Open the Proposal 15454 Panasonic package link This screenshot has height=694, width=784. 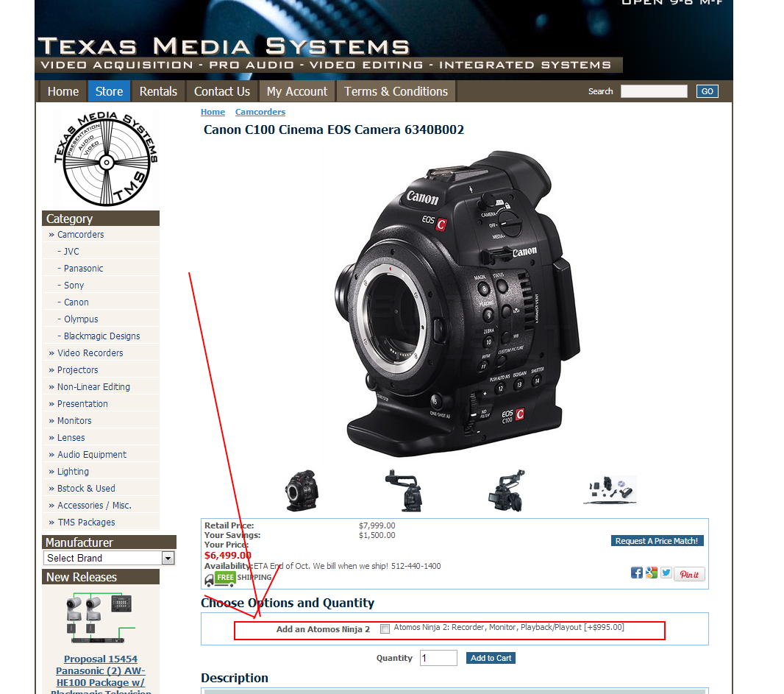click(x=101, y=676)
